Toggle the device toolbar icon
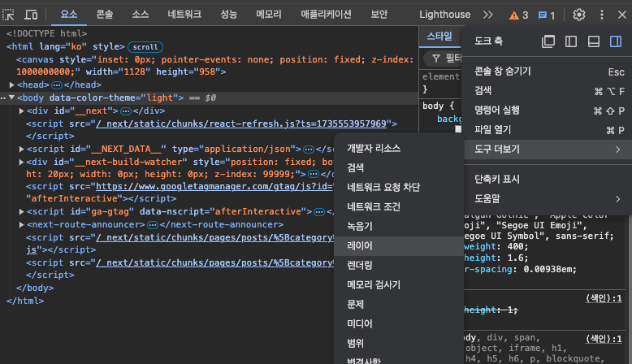The image size is (632, 364). coord(31,15)
